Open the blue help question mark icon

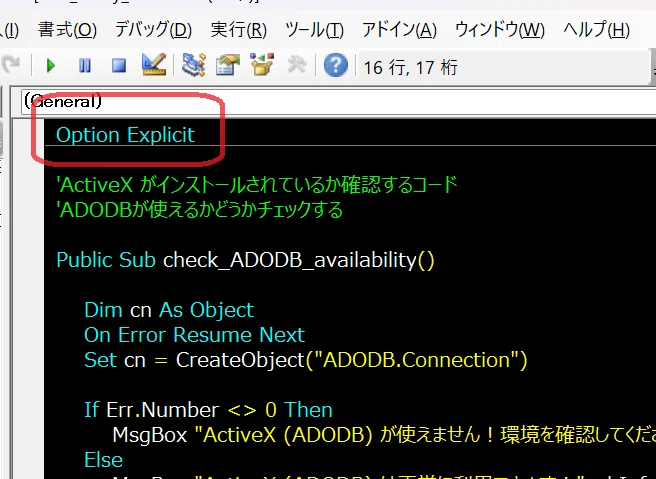click(336, 65)
